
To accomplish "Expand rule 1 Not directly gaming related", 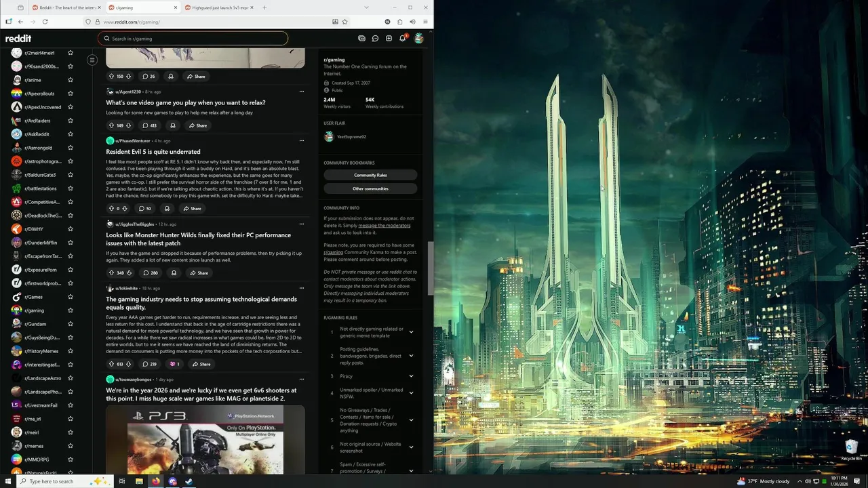I will 411,332.
